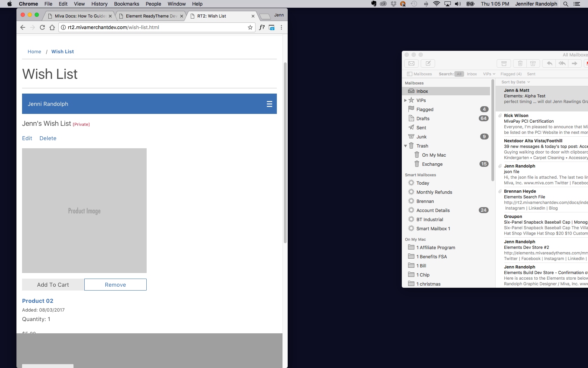Open the hamburger menu in the Jenni Randolph bar
The image size is (588, 368).
(269, 104)
